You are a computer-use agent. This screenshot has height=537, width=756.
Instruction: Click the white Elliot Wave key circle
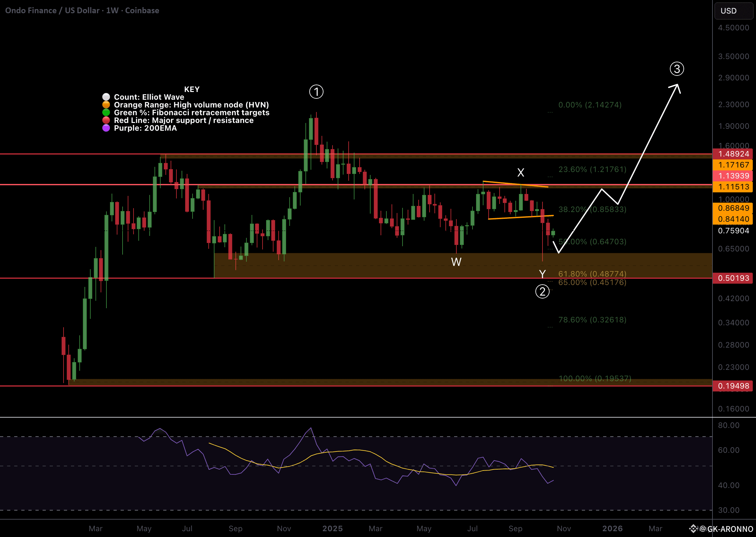pos(106,97)
